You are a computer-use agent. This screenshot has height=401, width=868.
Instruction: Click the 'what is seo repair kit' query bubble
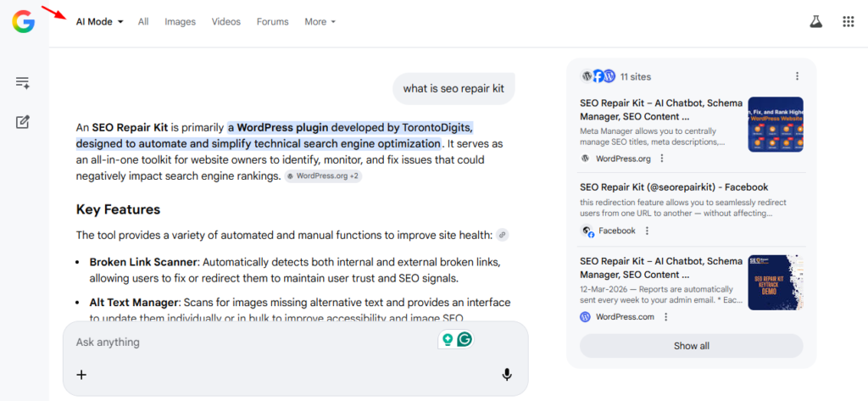(x=454, y=89)
